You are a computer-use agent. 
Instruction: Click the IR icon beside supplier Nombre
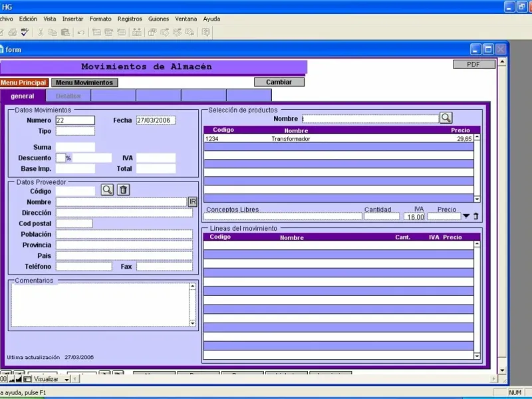pos(192,201)
